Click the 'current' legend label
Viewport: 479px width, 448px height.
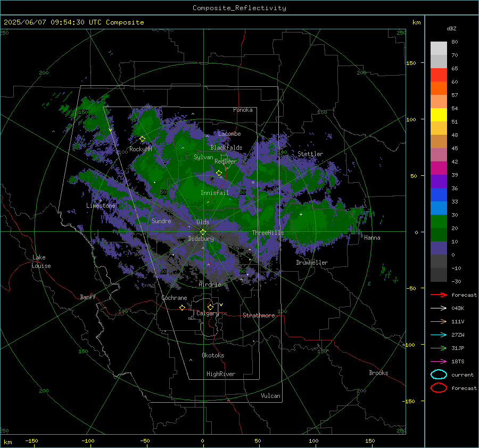[x=463, y=375]
